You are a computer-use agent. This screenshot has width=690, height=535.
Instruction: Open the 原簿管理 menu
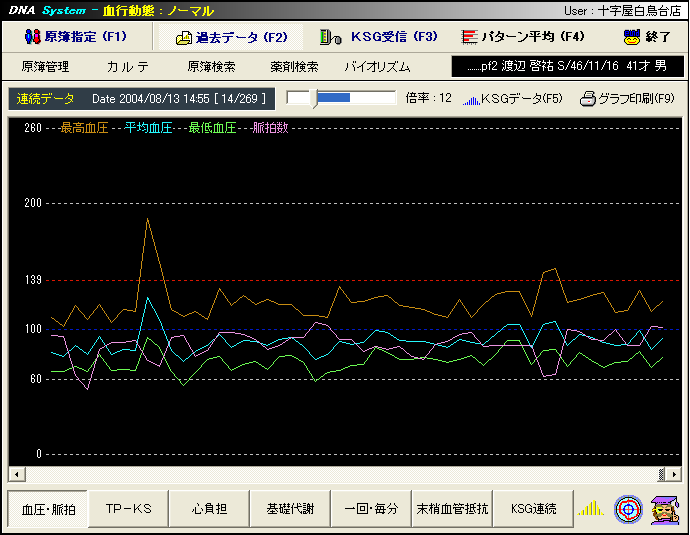[x=45, y=67]
